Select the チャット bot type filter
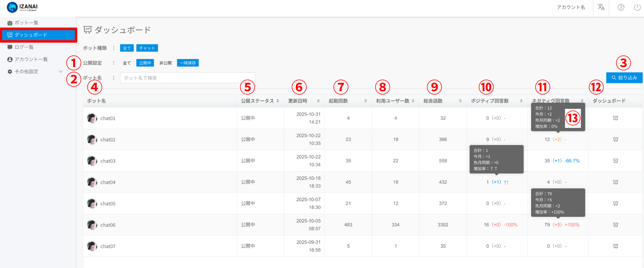 coord(147,48)
